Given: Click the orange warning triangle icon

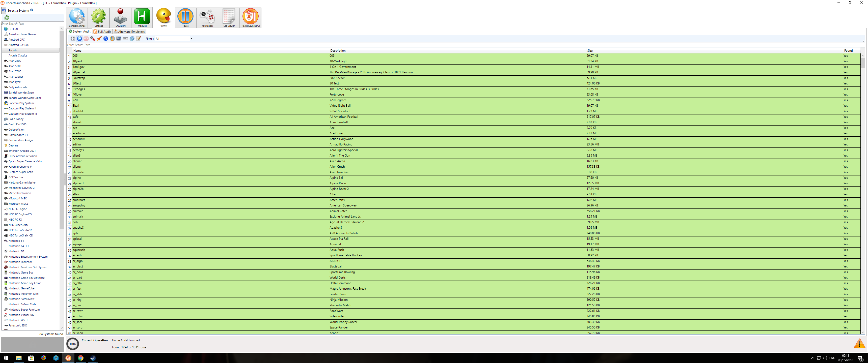Looking at the screenshot, I should pos(860,344).
